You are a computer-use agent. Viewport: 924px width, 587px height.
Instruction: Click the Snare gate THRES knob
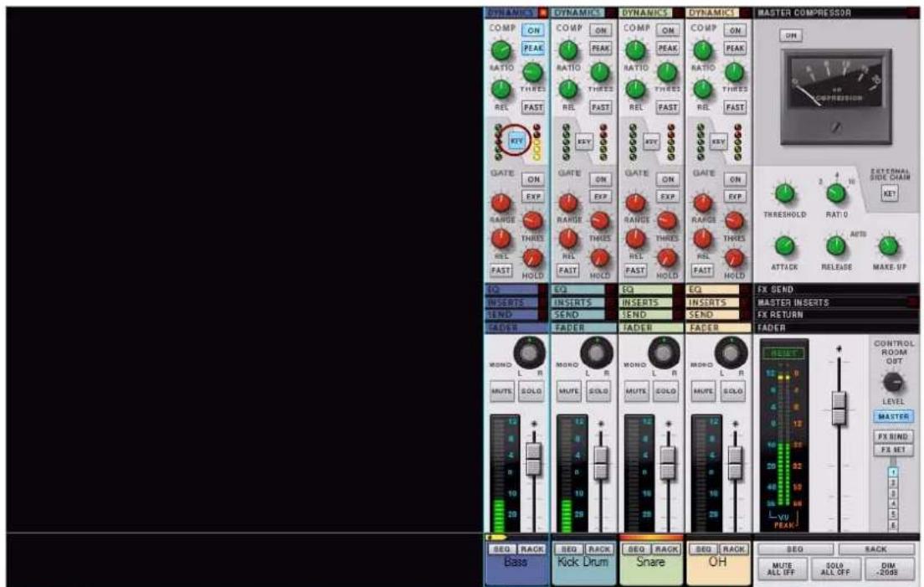click(667, 221)
